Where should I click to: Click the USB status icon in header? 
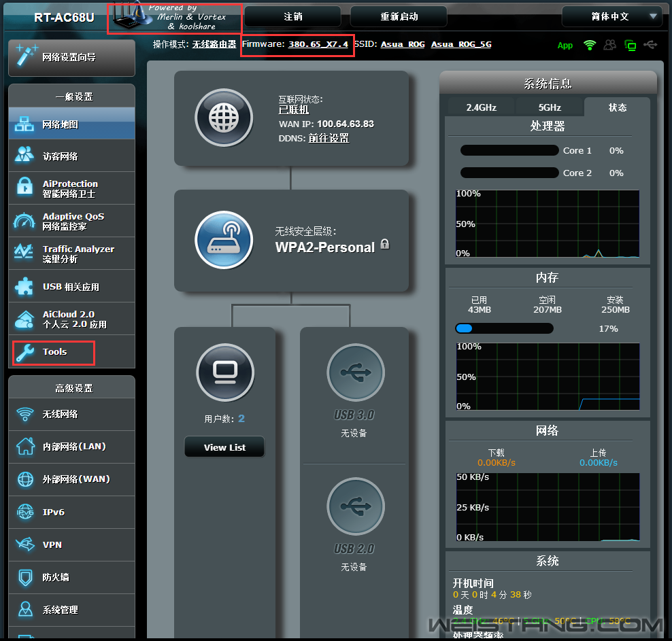tap(650, 45)
